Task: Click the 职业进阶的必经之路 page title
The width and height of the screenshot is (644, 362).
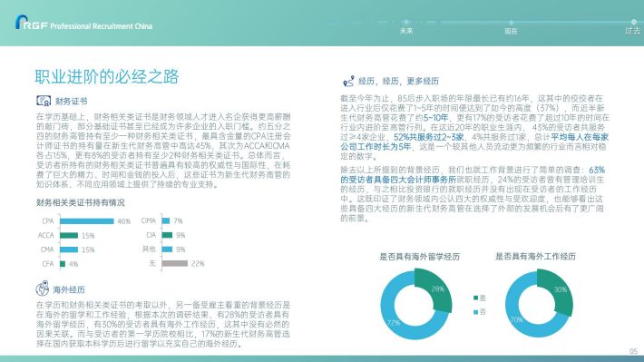Action: click(x=107, y=77)
